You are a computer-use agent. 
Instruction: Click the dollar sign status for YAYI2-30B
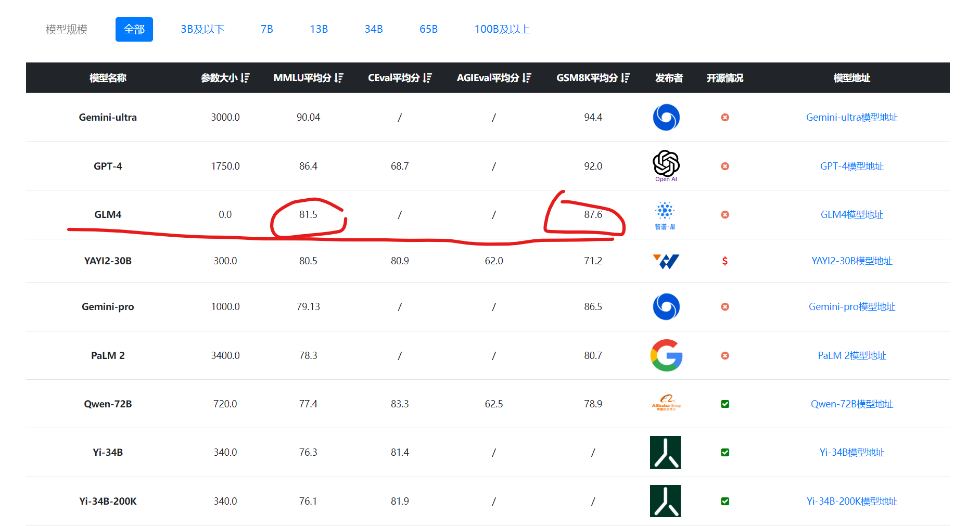coord(725,261)
